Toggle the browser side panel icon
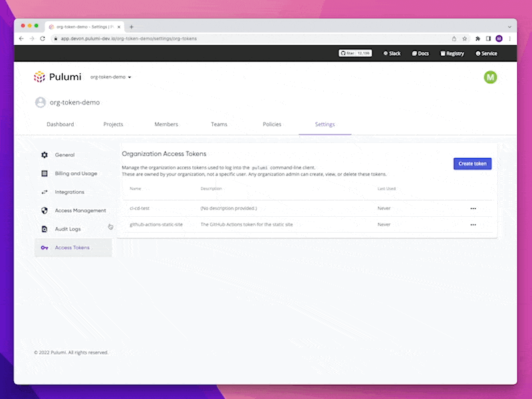Image resolution: width=532 pixels, height=399 pixels. pyautogui.click(x=488, y=39)
